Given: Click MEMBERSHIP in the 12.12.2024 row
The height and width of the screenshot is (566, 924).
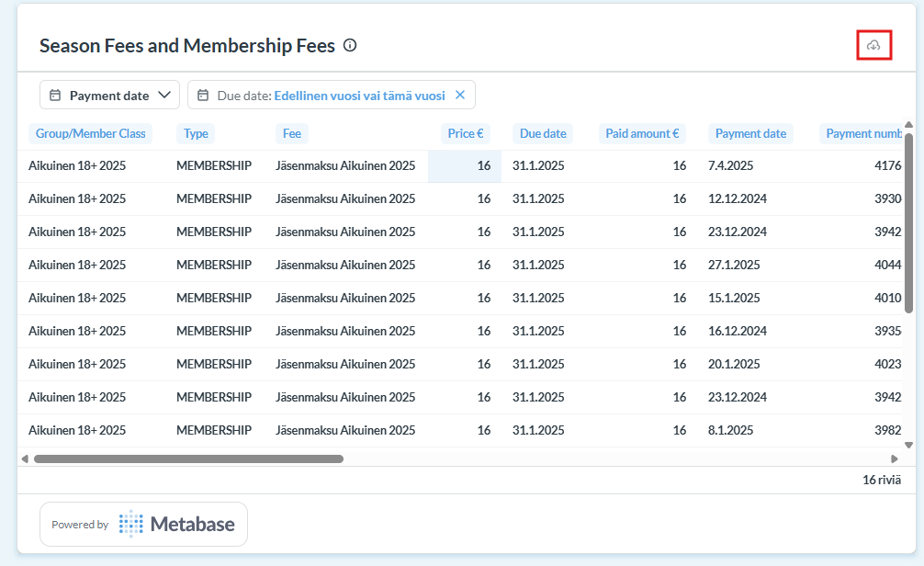Looking at the screenshot, I should (x=214, y=198).
